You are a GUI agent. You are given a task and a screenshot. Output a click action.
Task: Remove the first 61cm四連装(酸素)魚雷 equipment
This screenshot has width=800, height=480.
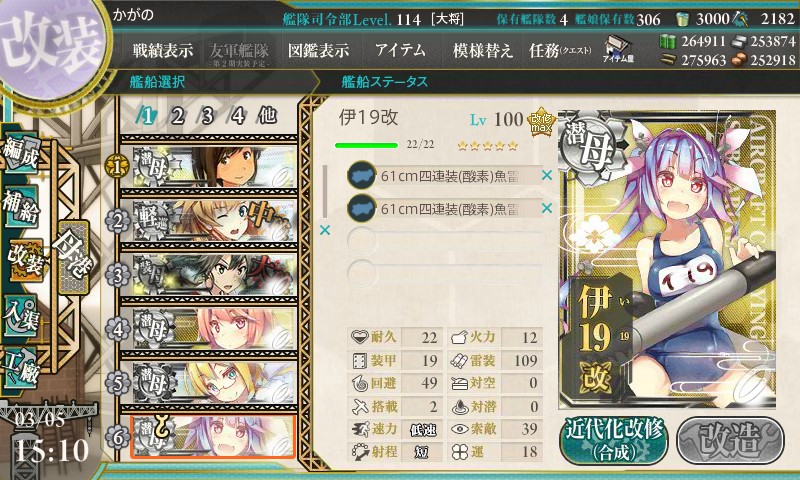[547, 175]
